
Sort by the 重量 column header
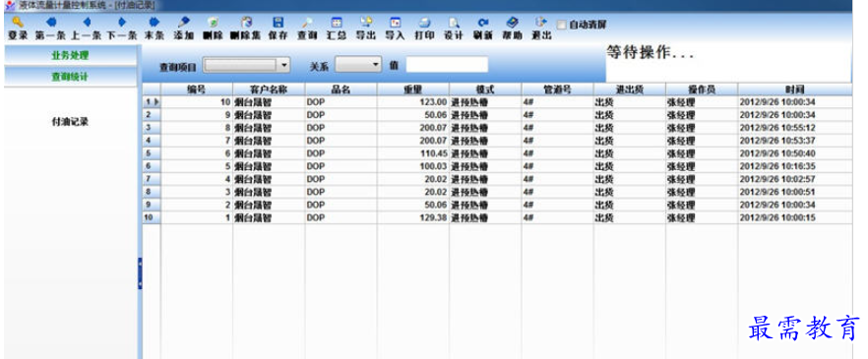[x=413, y=90]
